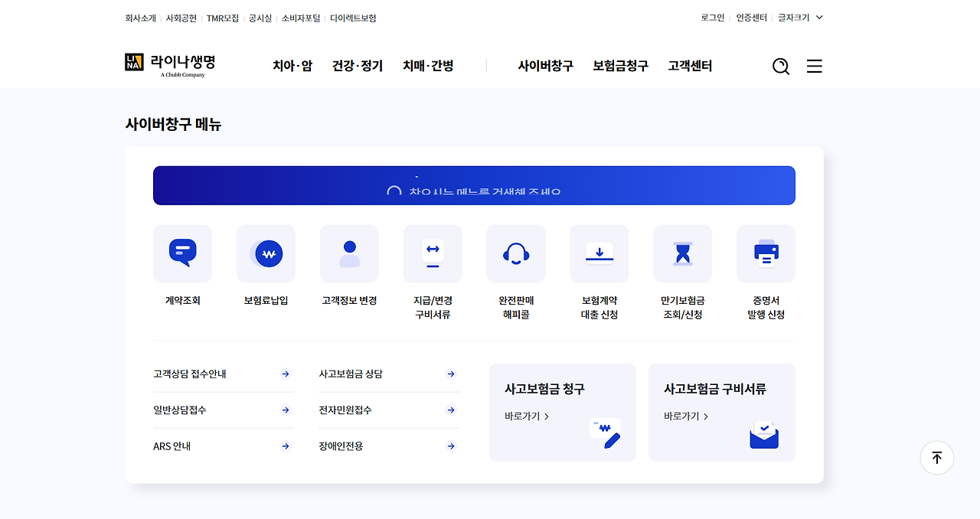Click the 만기보험금 조회/신청 hourglass icon

683,253
